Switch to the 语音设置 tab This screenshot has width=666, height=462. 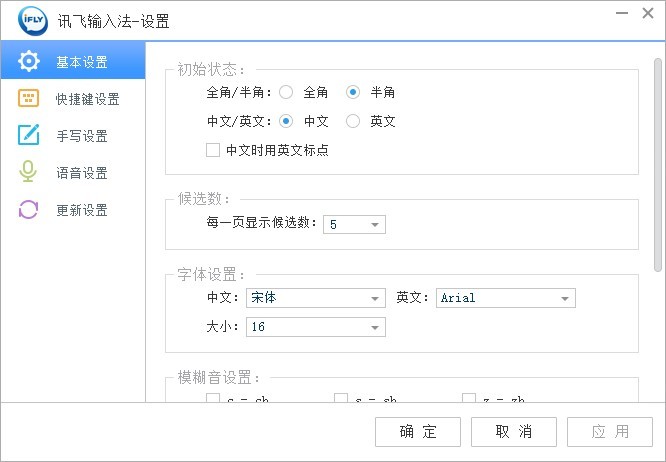(81, 173)
